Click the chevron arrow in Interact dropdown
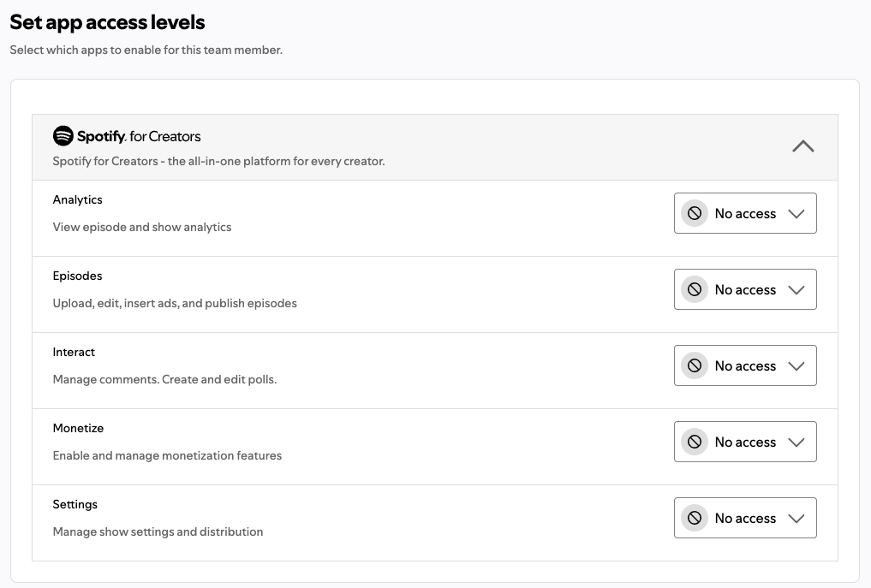The height and width of the screenshot is (588, 871). [x=796, y=366]
